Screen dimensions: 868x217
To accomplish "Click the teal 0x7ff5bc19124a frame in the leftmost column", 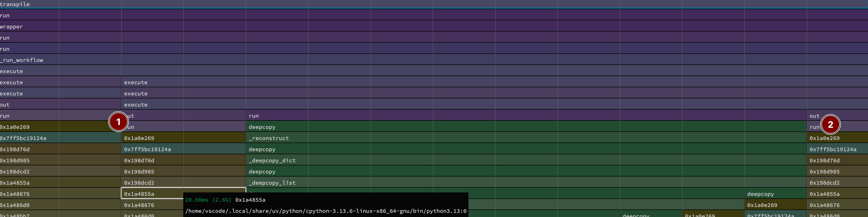I will point(60,138).
